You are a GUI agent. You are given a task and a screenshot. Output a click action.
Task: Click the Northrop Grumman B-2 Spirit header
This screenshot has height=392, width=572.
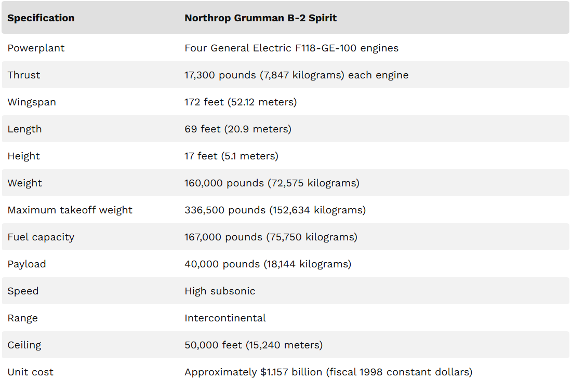click(x=260, y=18)
